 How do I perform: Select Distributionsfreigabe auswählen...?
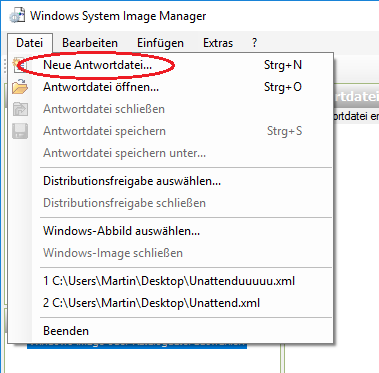coord(171,181)
